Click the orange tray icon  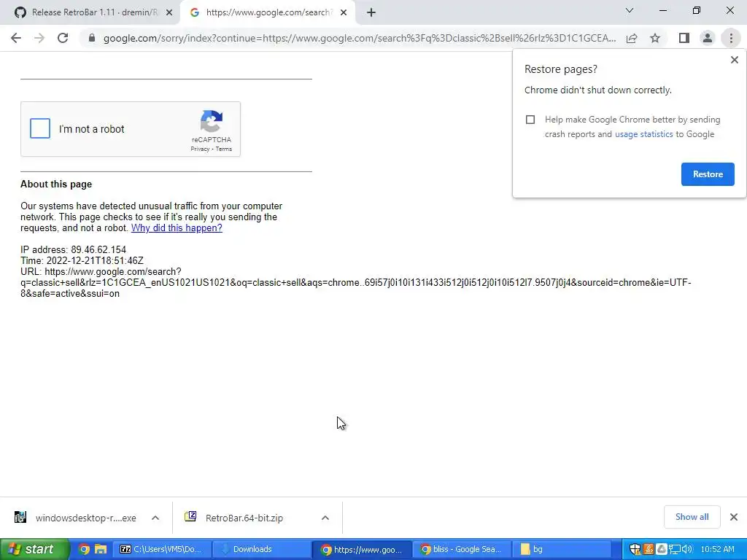[x=649, y=549]
